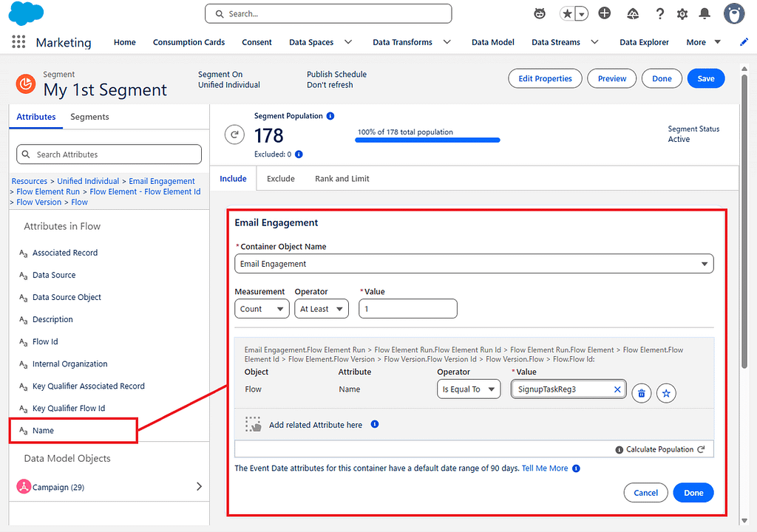Cancel the Email Engagement container edit
The width and height of the screenshot is (757, 532).
[645, 493]
